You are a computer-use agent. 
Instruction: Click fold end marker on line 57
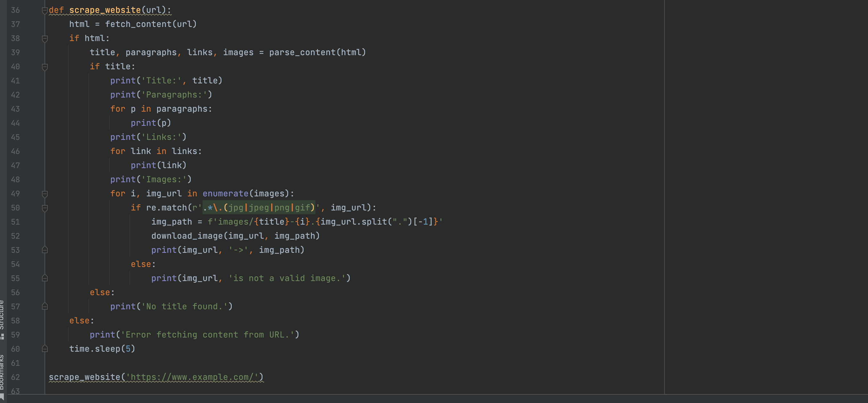(45, 306)
